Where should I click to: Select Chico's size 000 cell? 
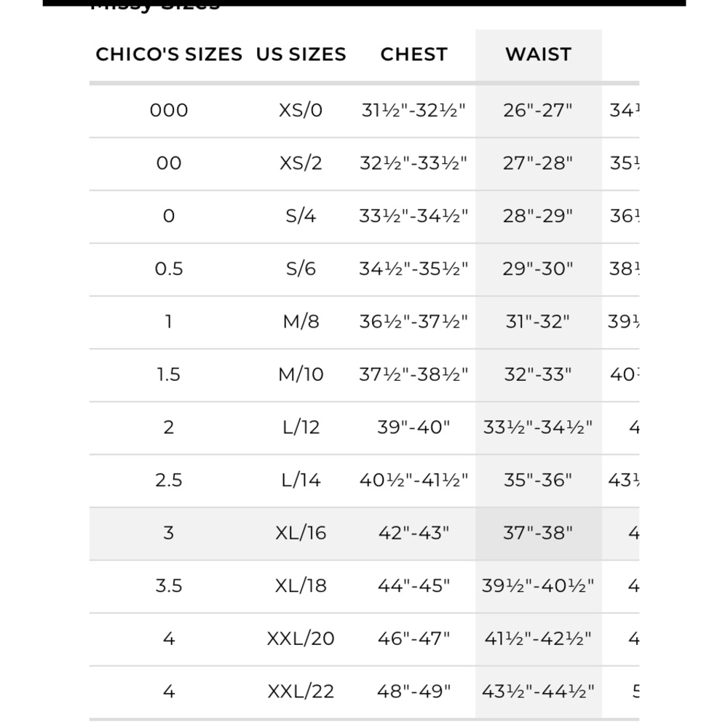169,111
